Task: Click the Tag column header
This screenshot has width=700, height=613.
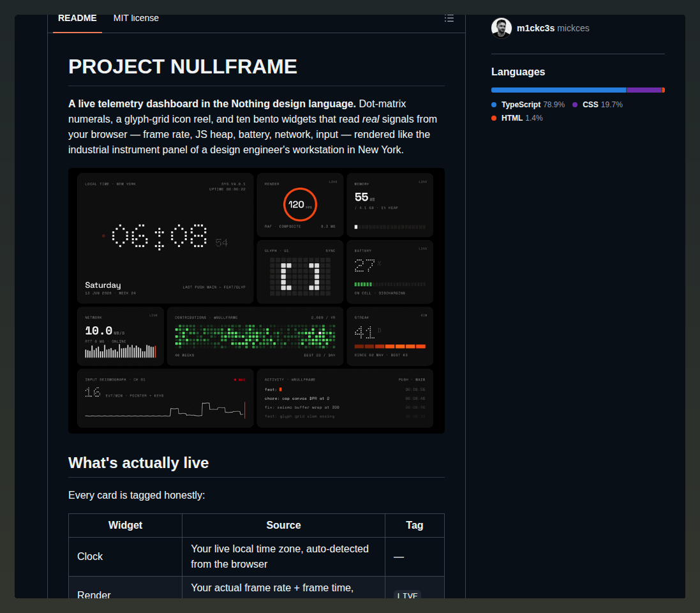Action: pos(414,526)
